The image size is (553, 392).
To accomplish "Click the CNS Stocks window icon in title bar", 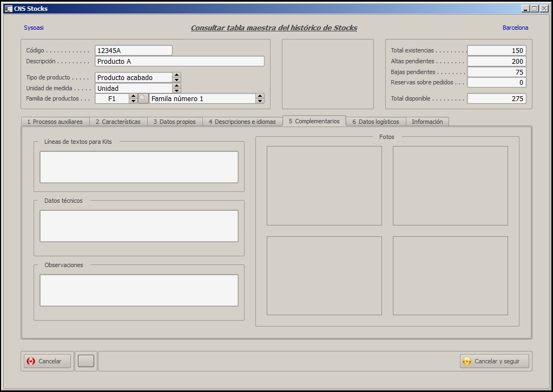I will pos(9,9).
